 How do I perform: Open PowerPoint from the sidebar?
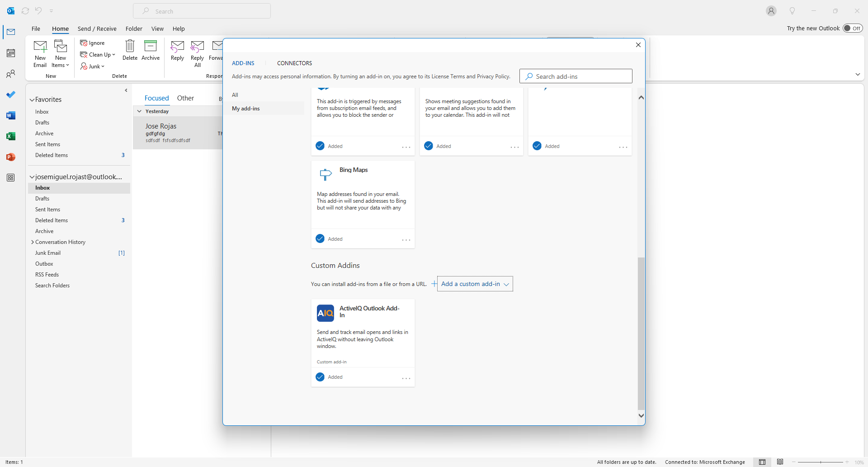[x=11, y=157]
